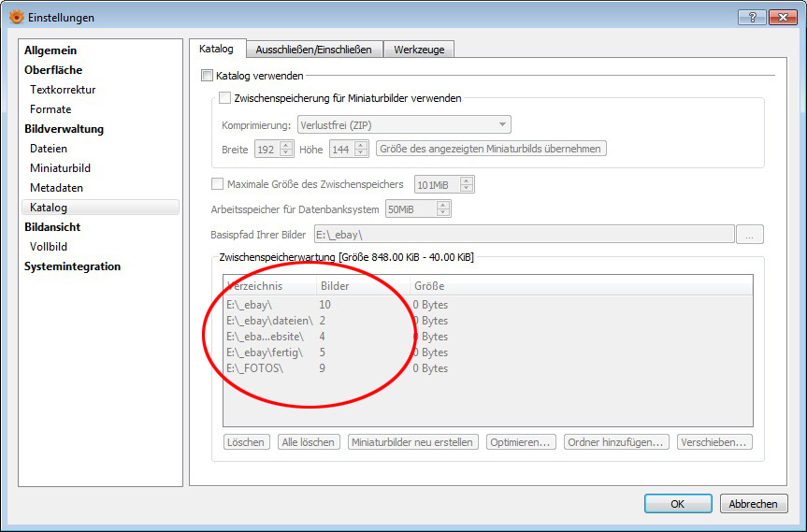Check Maximale Größe des Zwischenspeichers
Screen dimensions: 807x532
pos(218,183)
